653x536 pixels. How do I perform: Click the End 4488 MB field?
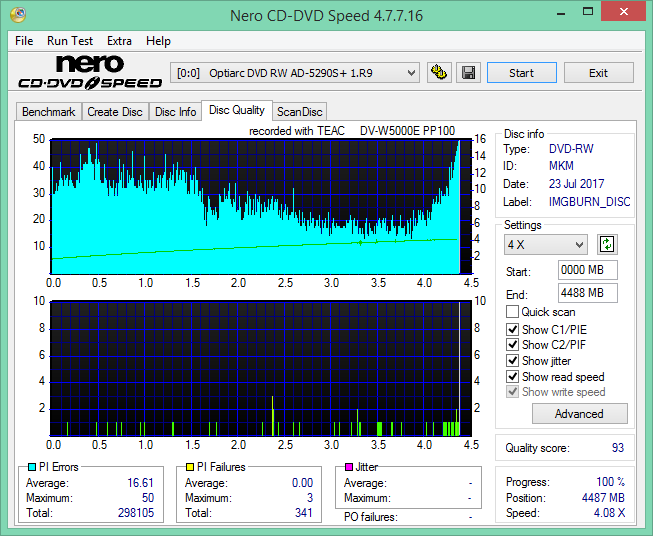(x=588, y=293)
